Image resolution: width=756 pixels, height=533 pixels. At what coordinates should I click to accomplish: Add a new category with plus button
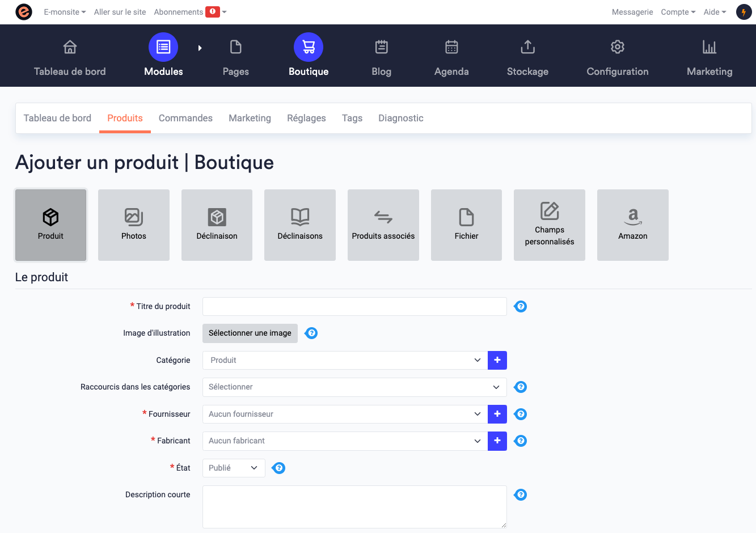497,360
